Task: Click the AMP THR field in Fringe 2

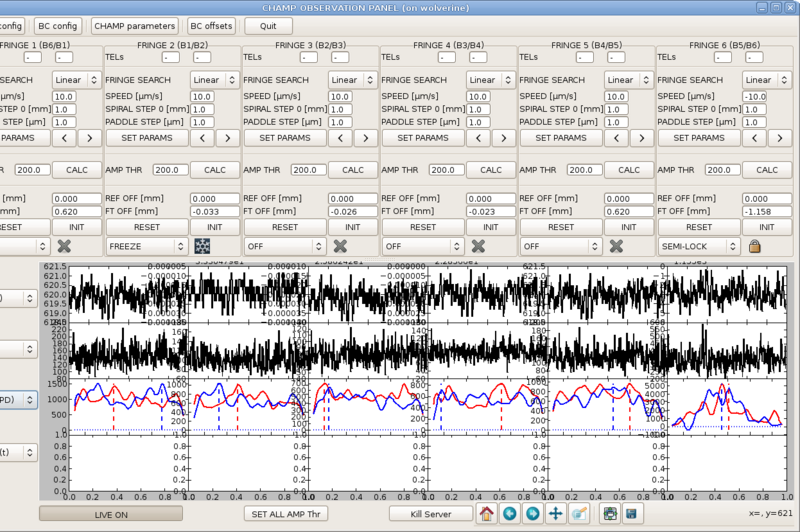Action: tap(170, 170)
